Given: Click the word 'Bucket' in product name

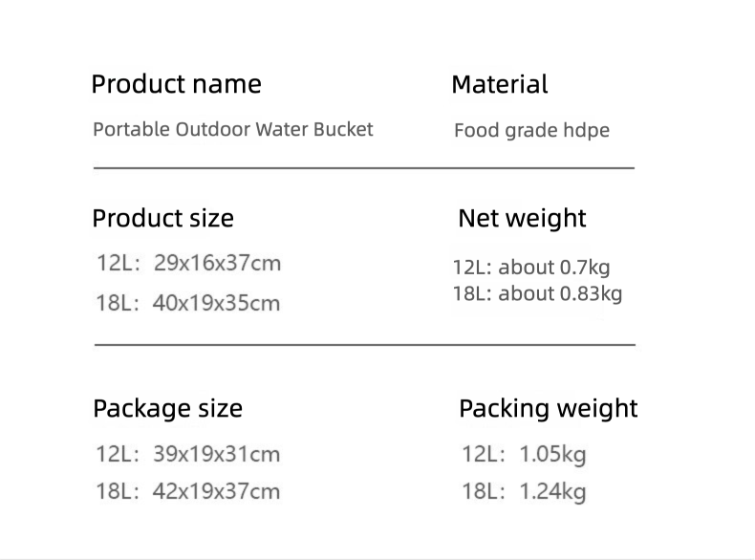Looking at the screenshot, I should (343, 129).
